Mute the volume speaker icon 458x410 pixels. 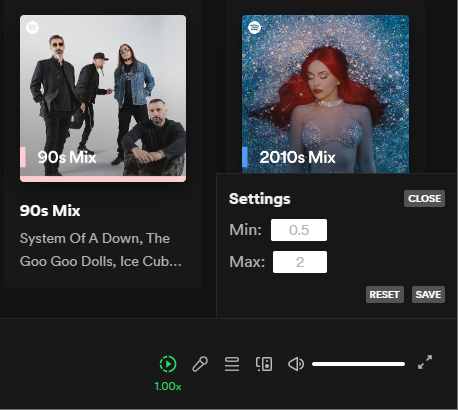(x=296, y=364)
